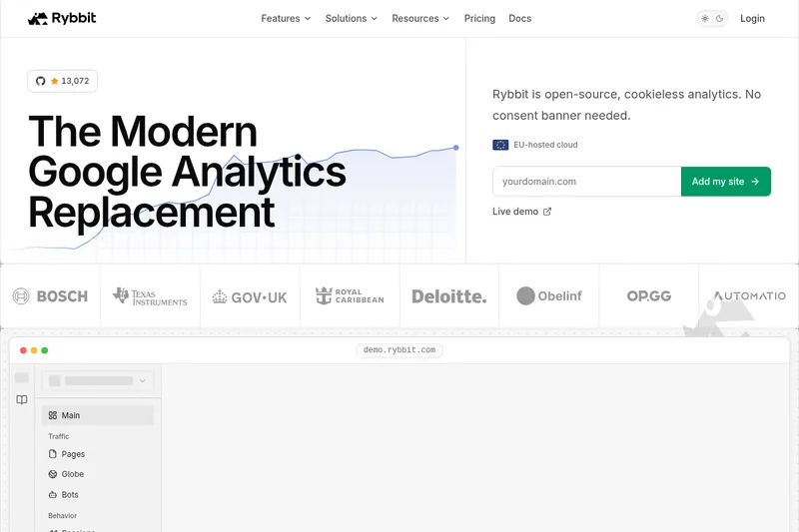Click the Bosch logo
The image size is (799, 532).
click(x=50, y=295)
